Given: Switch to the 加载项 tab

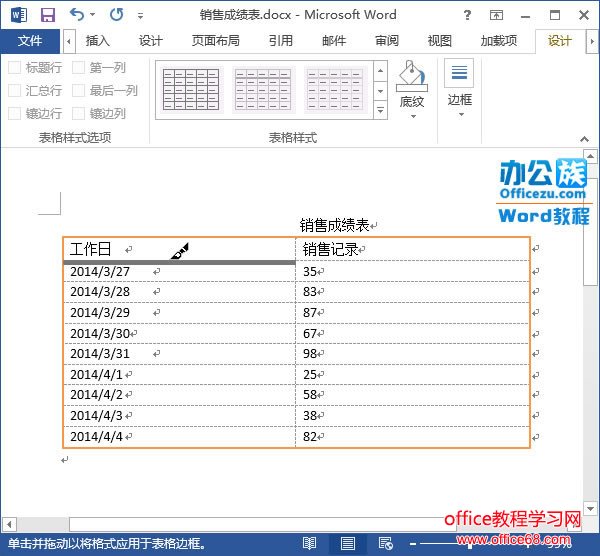Looking at the screenshot, I should pyautogui.click(x=499, y=41).
